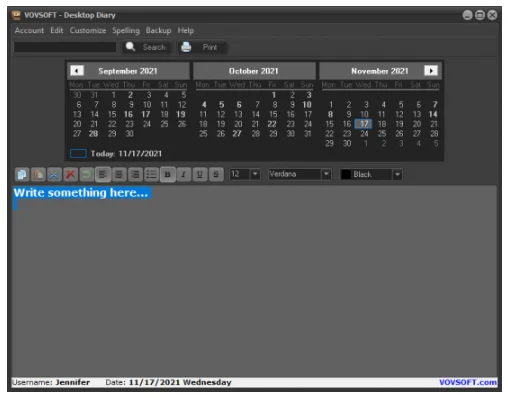Image resolution: width=508 pixels, height=398 pixels.
Task: Click the date 11/17/2021 Wednesday status text
Action: click(180, 382)
